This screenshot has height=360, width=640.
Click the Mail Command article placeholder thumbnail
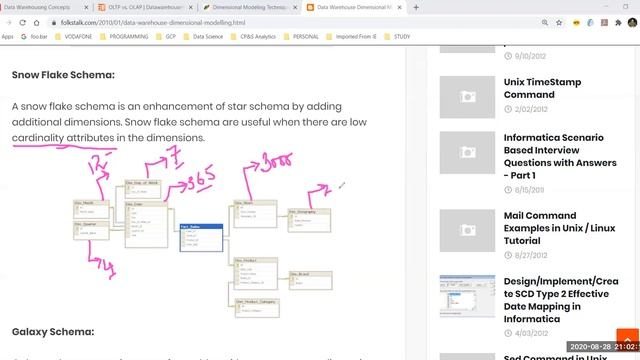click(467, 231)
